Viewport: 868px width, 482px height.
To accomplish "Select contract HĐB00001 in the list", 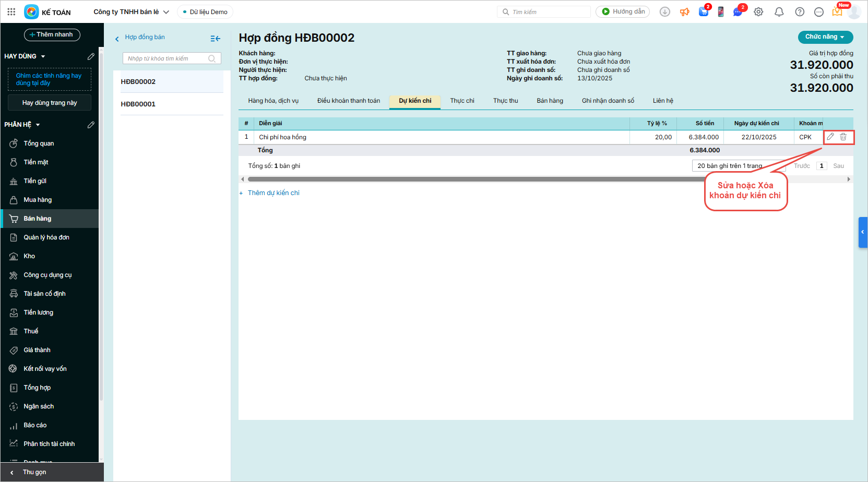I will pos(138,104).
